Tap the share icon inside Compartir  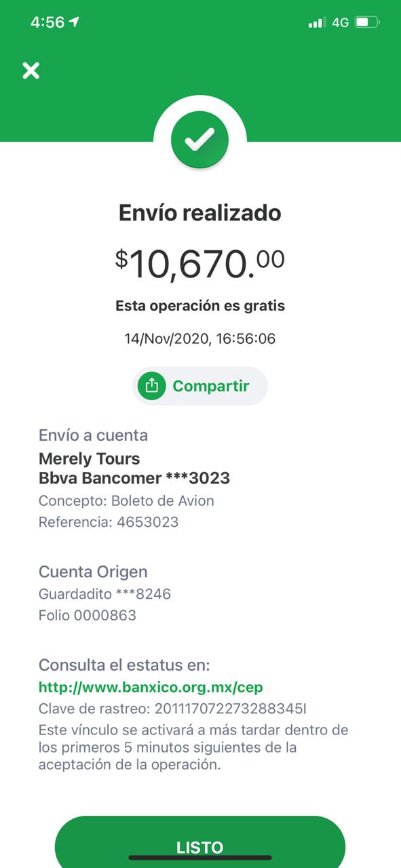pos(152,386)
